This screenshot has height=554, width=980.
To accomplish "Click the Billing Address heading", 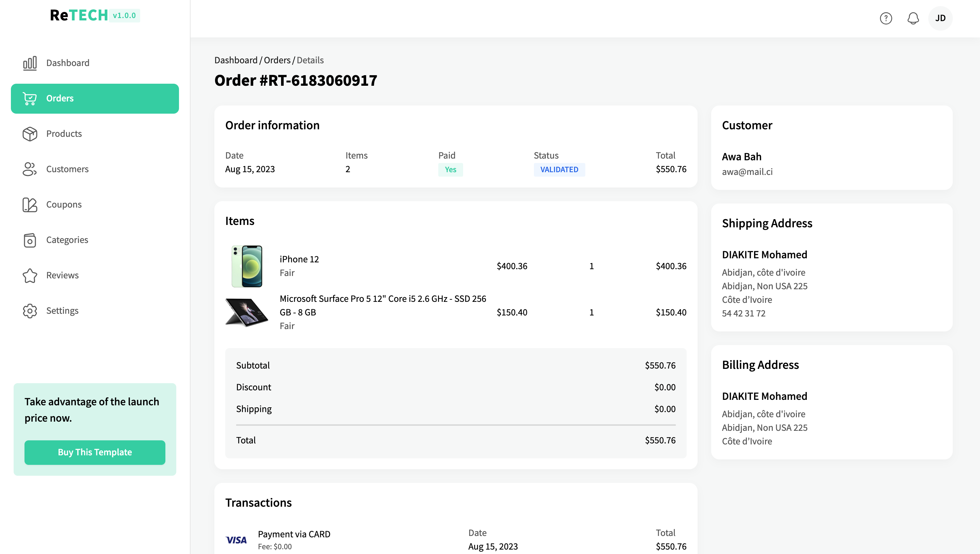I will 760,365.
